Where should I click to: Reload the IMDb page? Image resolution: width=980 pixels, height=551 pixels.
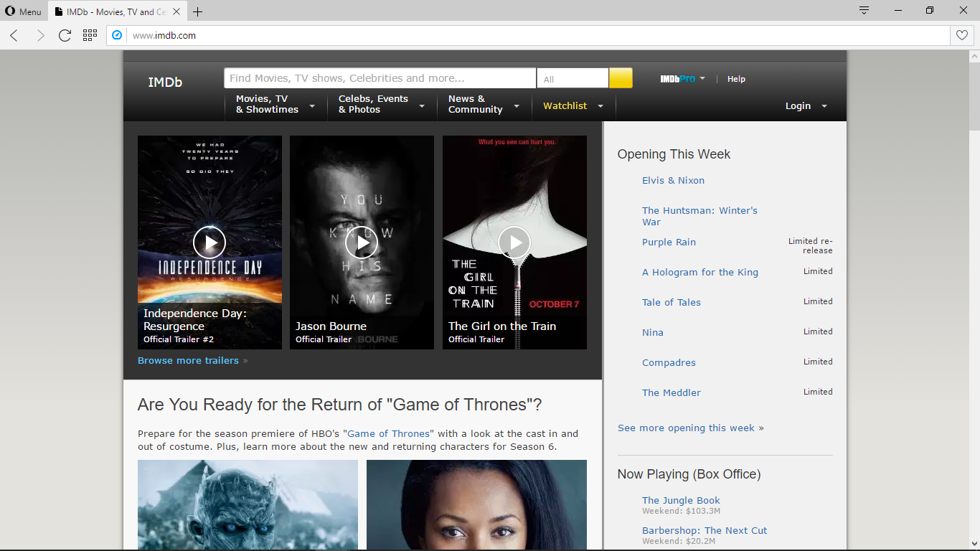coord(65,35)
